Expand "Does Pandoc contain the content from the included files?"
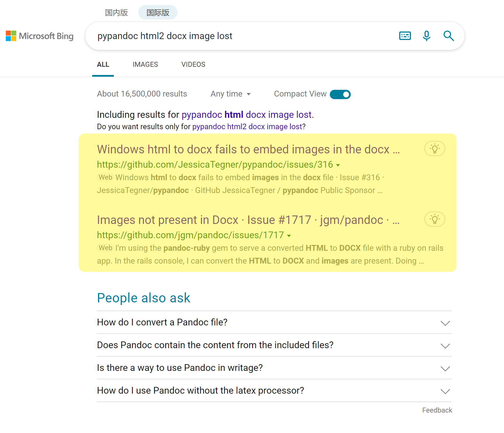The image size is (504, 433). [x=274, y=345]
